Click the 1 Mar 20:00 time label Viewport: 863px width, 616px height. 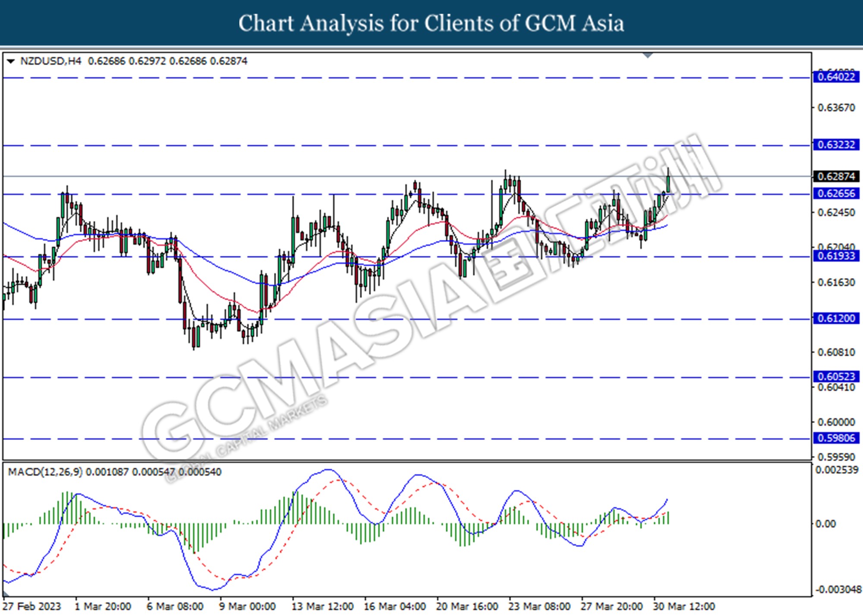pyautogui.click(x=103, y=606)
